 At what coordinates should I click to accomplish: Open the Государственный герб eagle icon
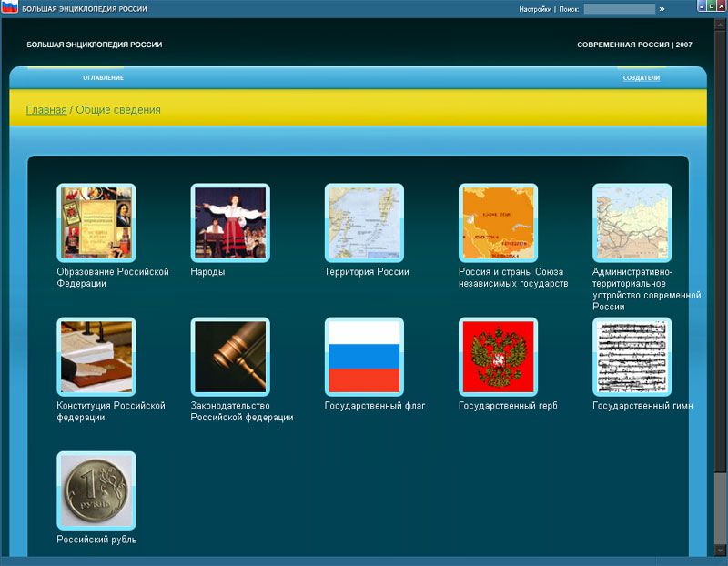(498, 357)
